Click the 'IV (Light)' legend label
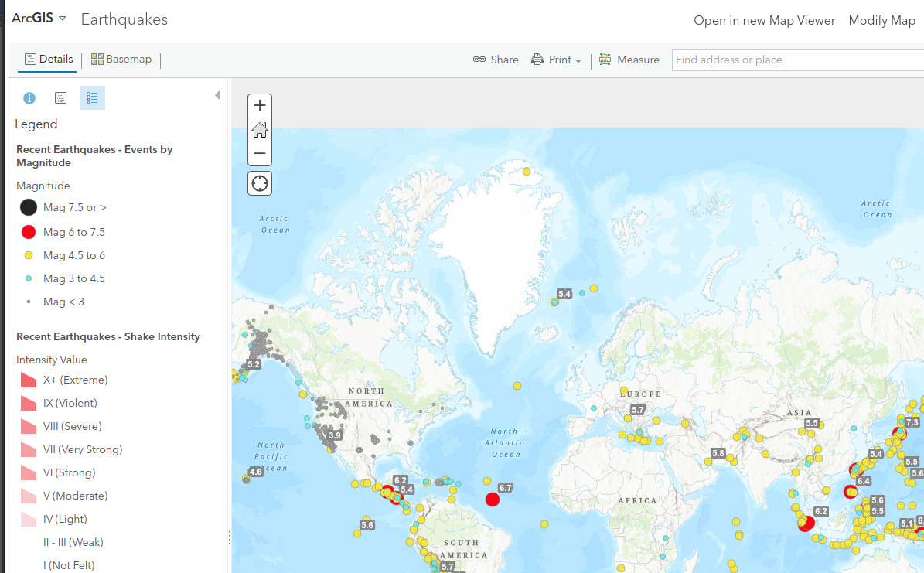 (x=65, y=520)
